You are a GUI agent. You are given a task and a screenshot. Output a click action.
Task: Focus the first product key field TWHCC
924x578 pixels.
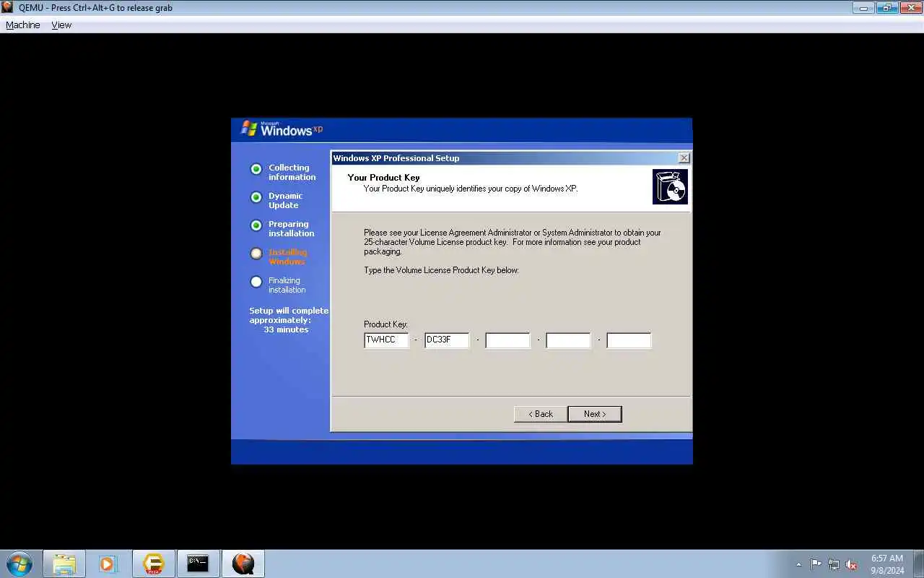pyautogui.click(x=387, y=340)
